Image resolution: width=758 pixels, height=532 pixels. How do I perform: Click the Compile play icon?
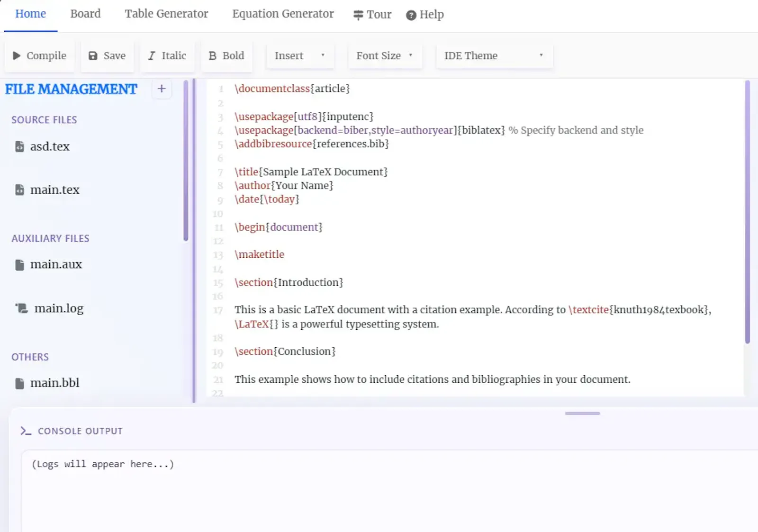tap(17, 56)
